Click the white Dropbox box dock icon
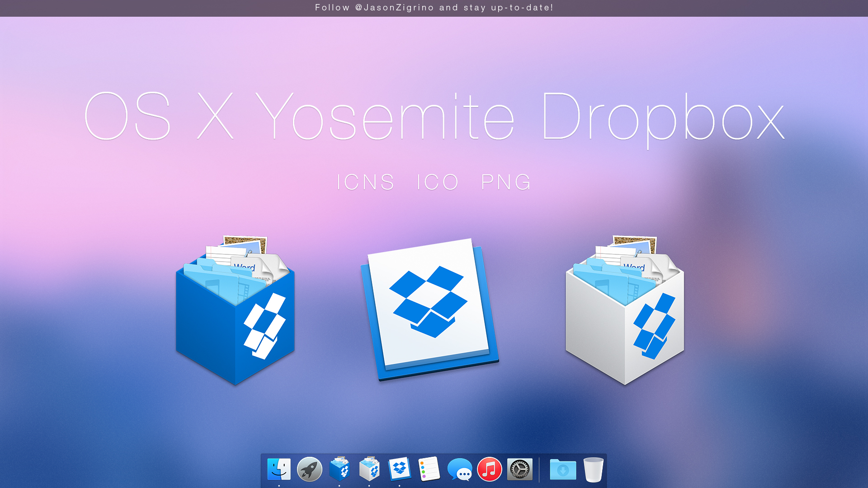The width and height of the screenshot is (868, 488). pos(369,469)
